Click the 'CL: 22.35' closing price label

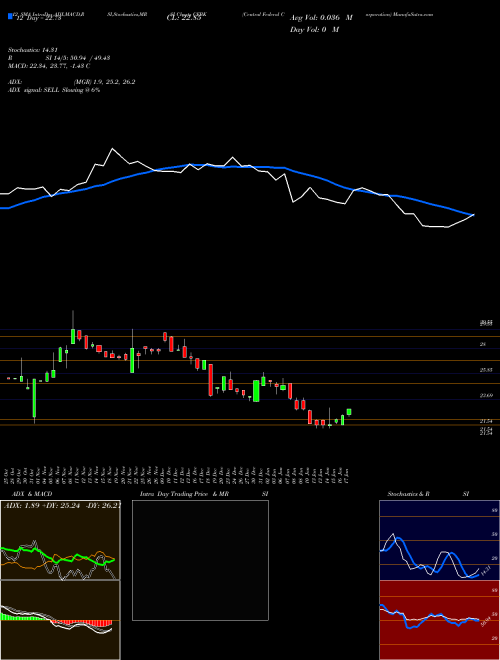point(184,18)
